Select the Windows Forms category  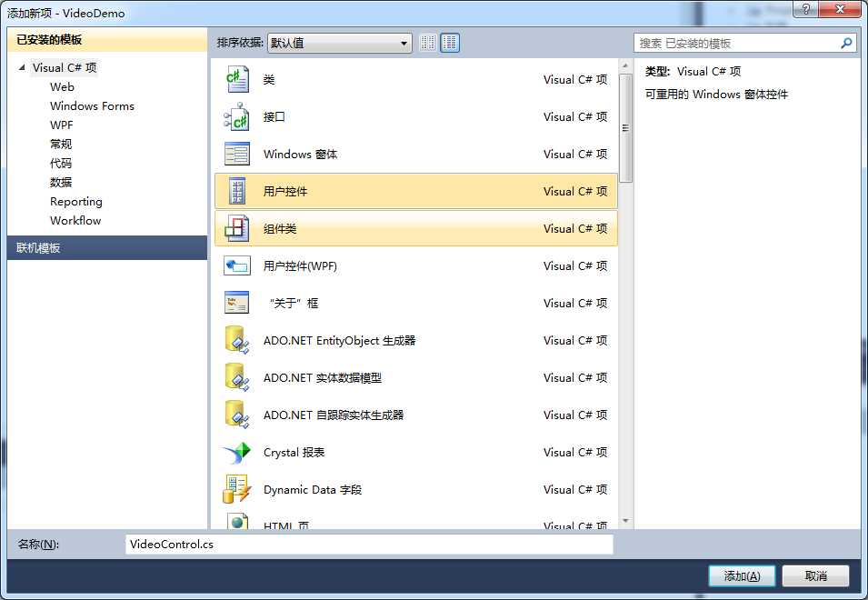tap(92, 105)
